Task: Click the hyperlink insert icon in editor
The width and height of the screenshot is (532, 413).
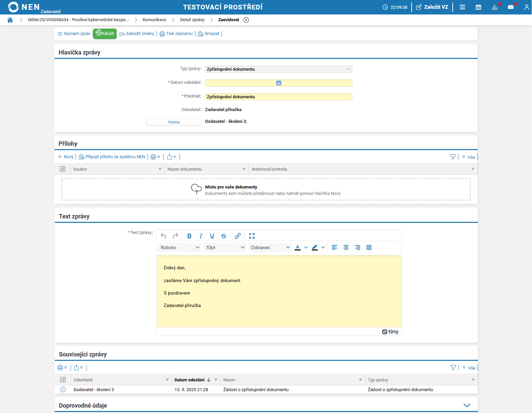Action: (238, 236)
